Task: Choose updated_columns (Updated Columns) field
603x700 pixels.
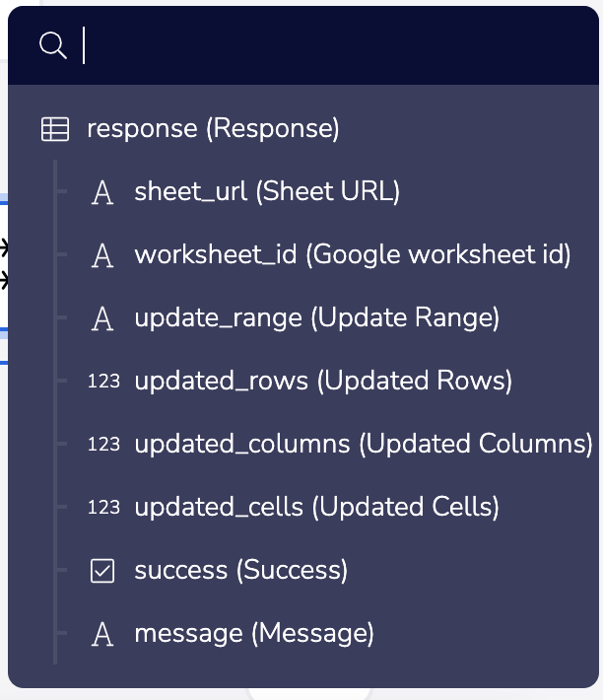Action: pyautogui.click(x=364, y=444)
